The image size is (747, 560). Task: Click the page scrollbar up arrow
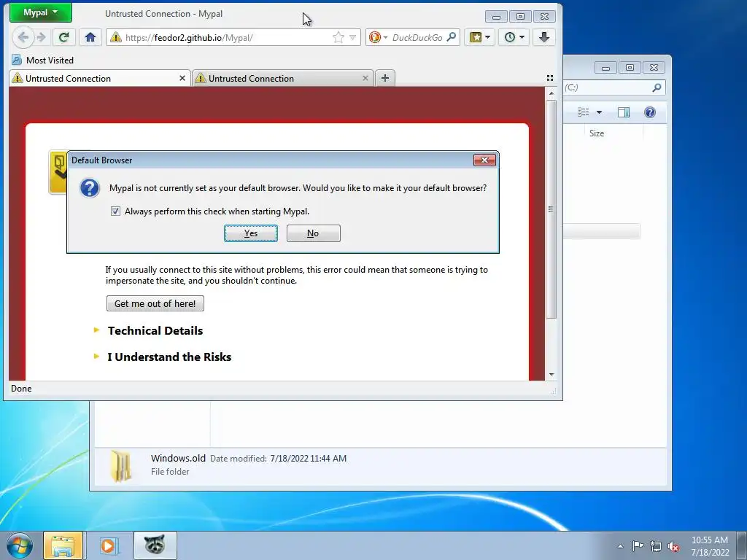coord(551,93)
